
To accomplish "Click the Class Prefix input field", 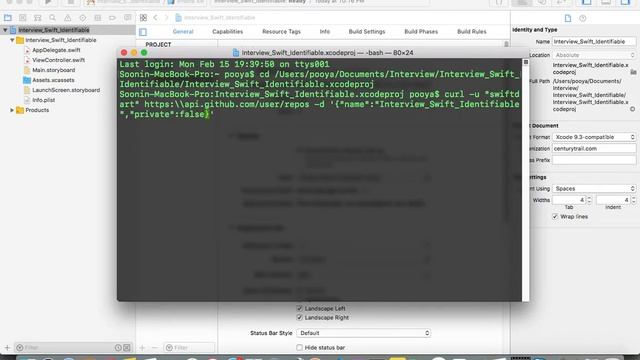I will [x=594, y=160].
